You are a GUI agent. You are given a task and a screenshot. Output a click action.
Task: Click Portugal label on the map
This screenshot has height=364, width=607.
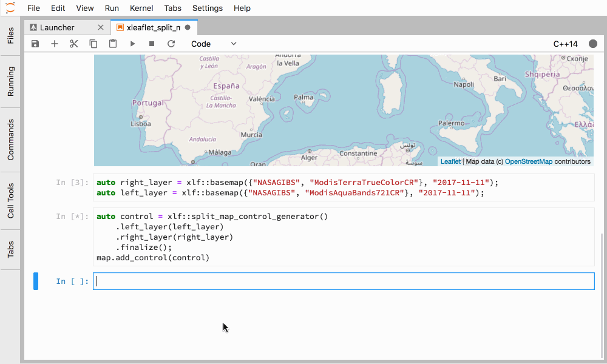148,103
